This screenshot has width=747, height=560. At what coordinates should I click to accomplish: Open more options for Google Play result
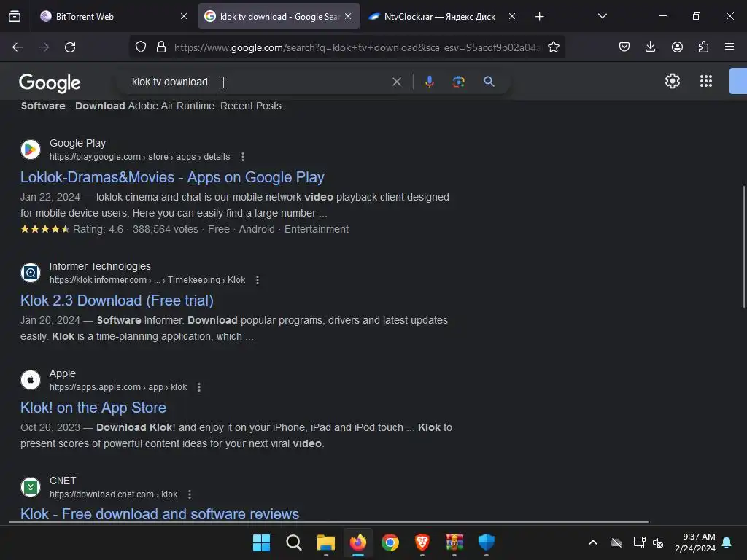pyautogui.click(x=242, y=157)
